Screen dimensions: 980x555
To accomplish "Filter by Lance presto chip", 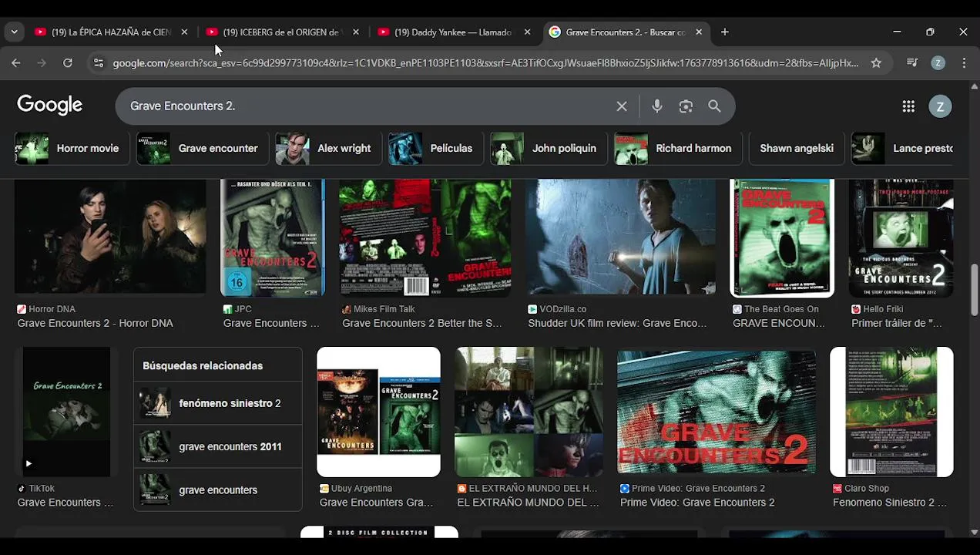I will point(902,148).
